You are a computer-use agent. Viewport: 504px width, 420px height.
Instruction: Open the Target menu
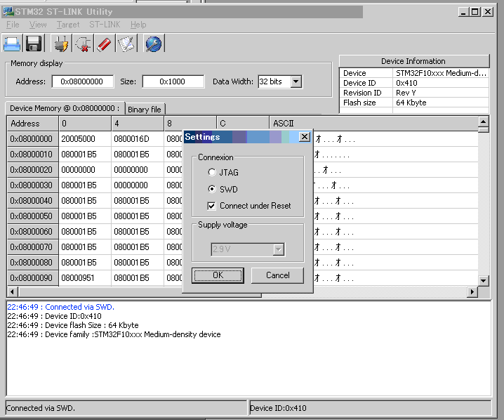pyautogui.click(x=68, y=25)
